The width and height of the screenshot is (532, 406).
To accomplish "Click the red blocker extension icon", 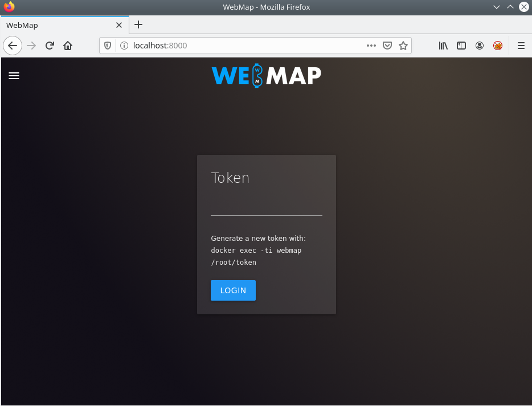I will pos(498,46).
